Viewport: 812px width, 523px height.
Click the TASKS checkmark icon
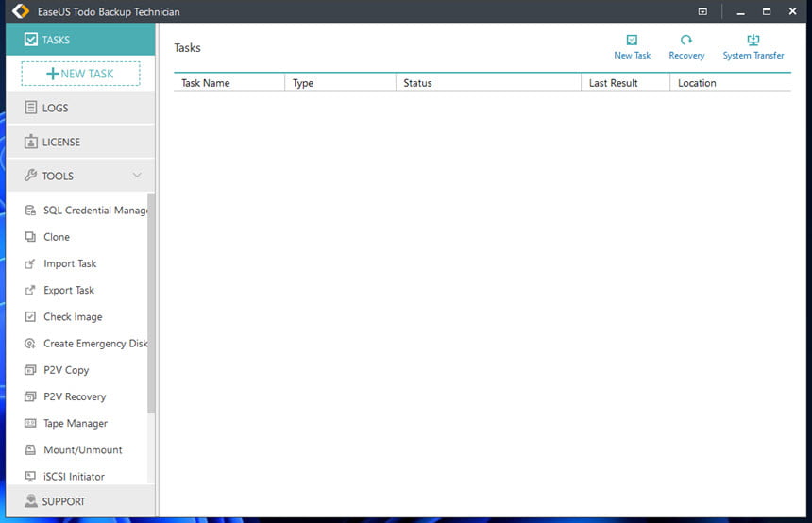point(30,40)
